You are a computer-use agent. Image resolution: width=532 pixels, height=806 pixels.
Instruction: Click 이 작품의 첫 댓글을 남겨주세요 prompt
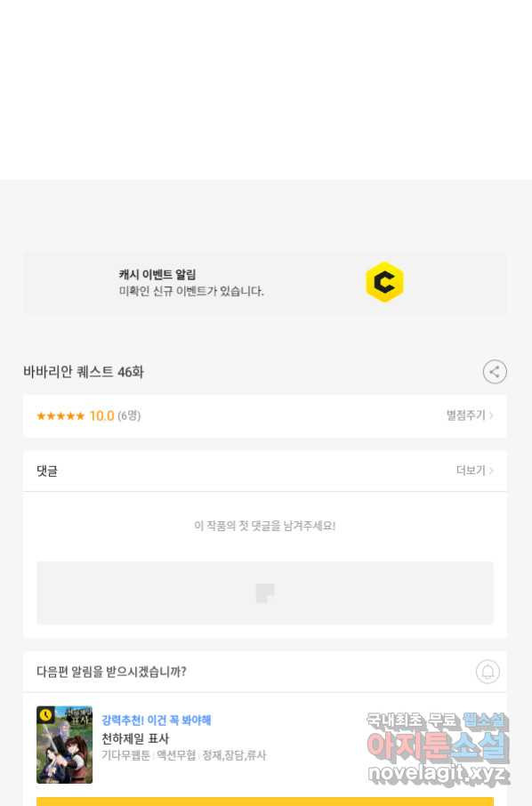coord(265,526)
